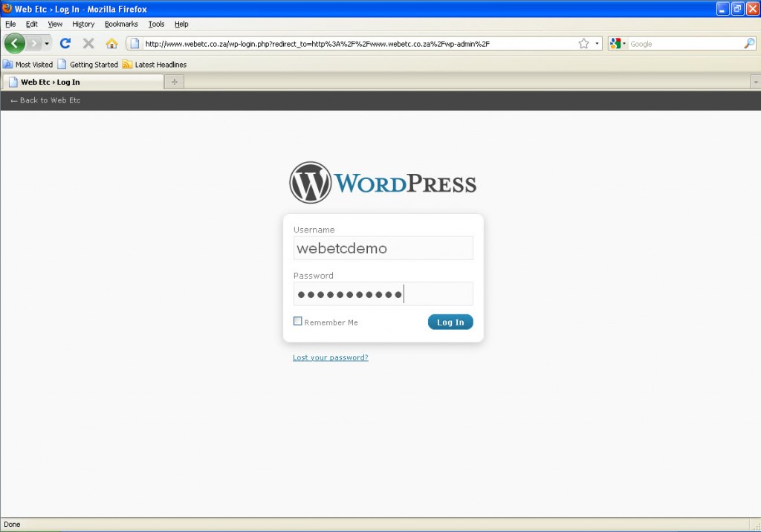Screen dimensions: 761x532
Task: Open the list all tabs dropdown
Action: (x=755, y=82)
